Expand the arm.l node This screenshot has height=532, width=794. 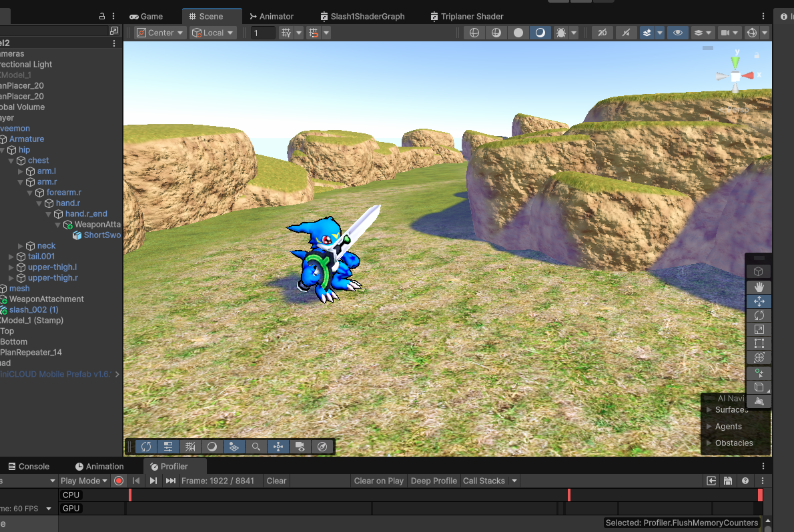tap(20, 171)
